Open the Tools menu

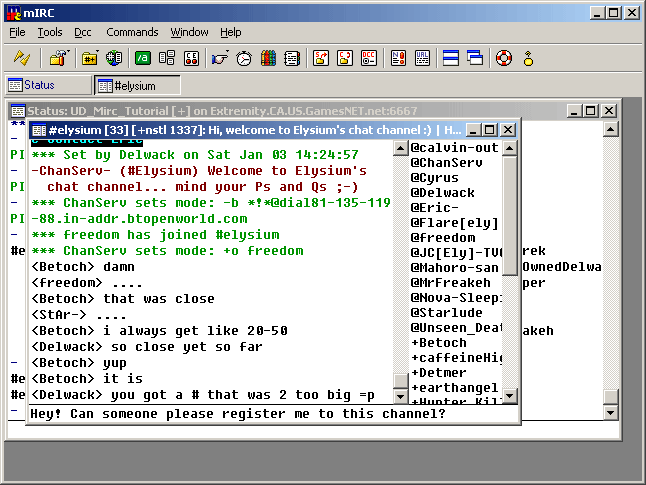click(50, 32)
